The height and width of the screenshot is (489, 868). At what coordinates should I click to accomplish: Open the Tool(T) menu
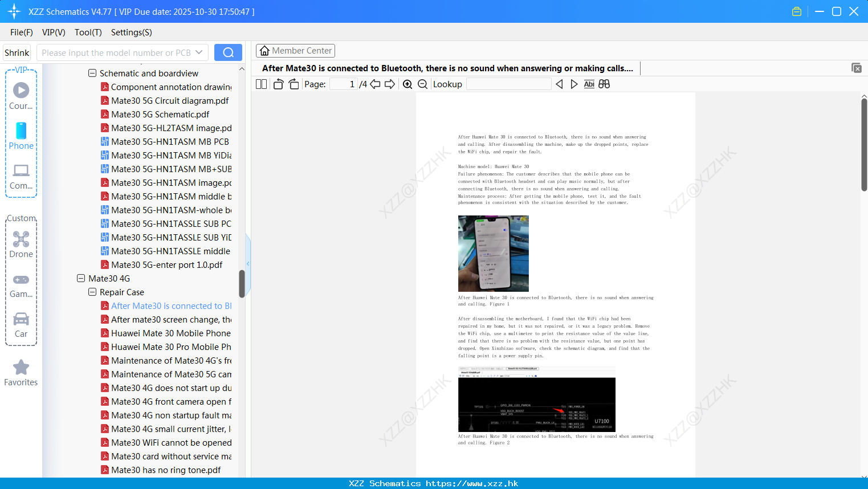[88, 32]
